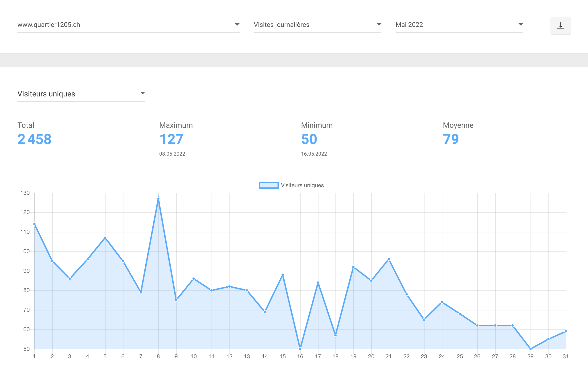
Task: Click the day 1 data point
Action: point(34,224)
